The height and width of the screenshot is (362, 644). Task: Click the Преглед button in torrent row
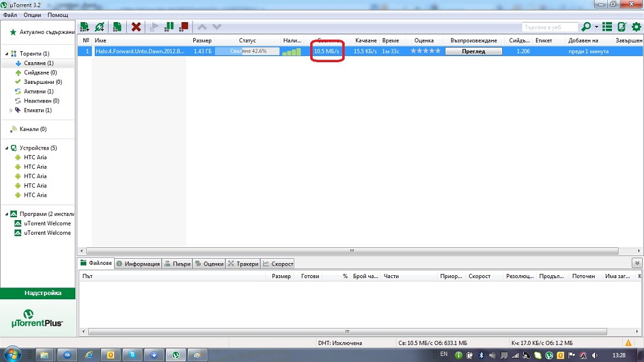474,51
